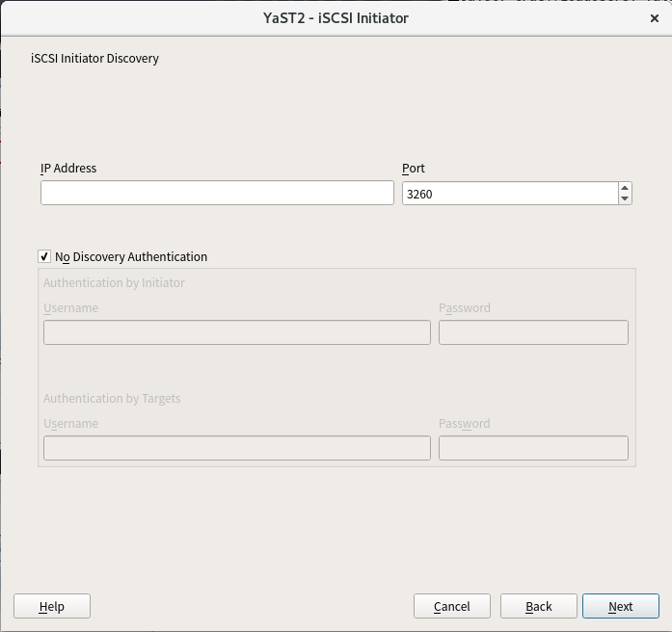Click Password field under Authentication by Targets
The image size is (672, 632).
(533, 448)
